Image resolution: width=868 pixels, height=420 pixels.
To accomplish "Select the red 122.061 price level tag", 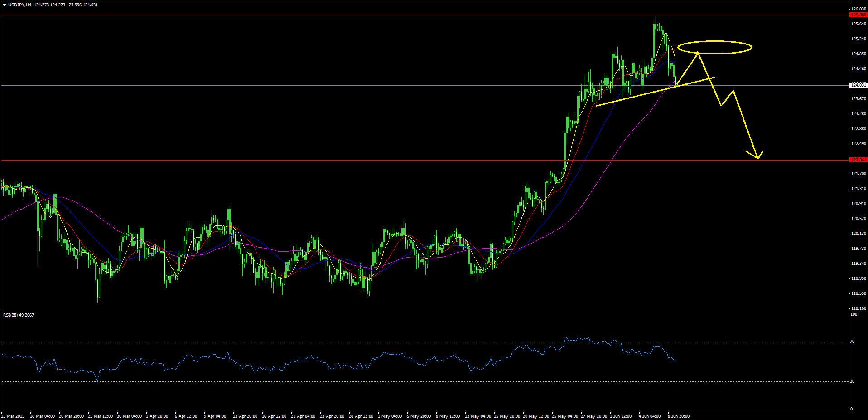I will [x=858, y=160].
